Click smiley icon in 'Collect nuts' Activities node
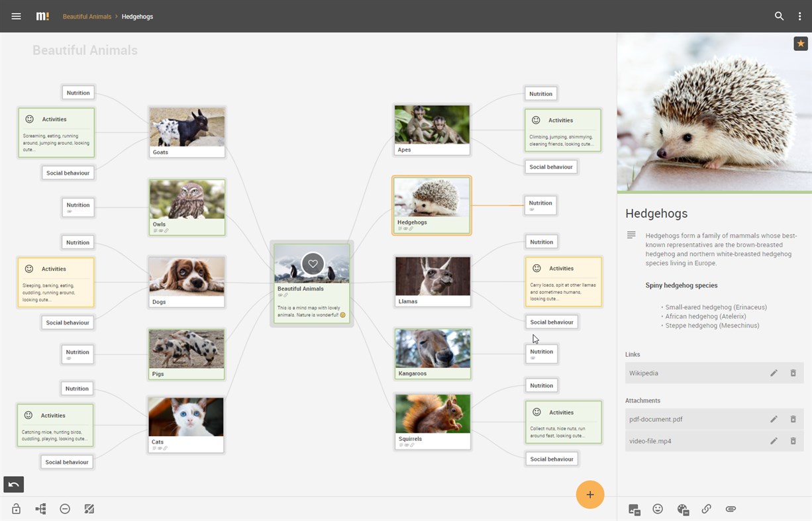The height and width of the screenshot is (521, 812). pos(536,412)
